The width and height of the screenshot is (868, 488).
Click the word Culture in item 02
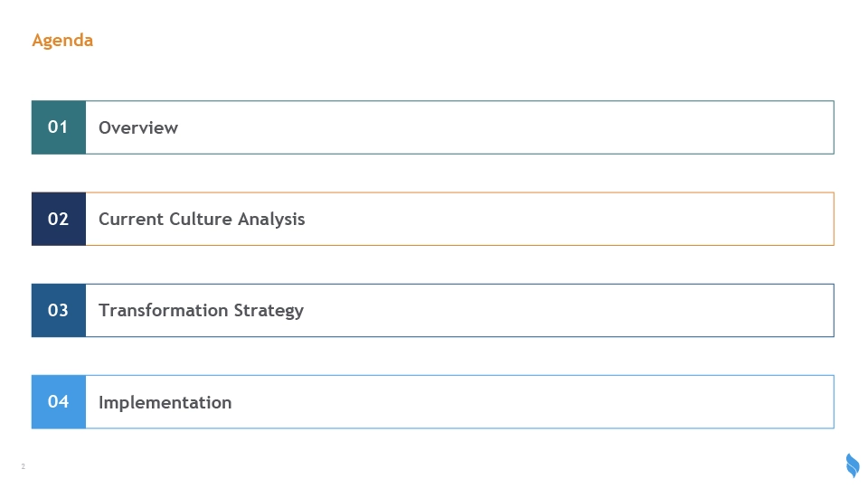[x=201, y=219]
